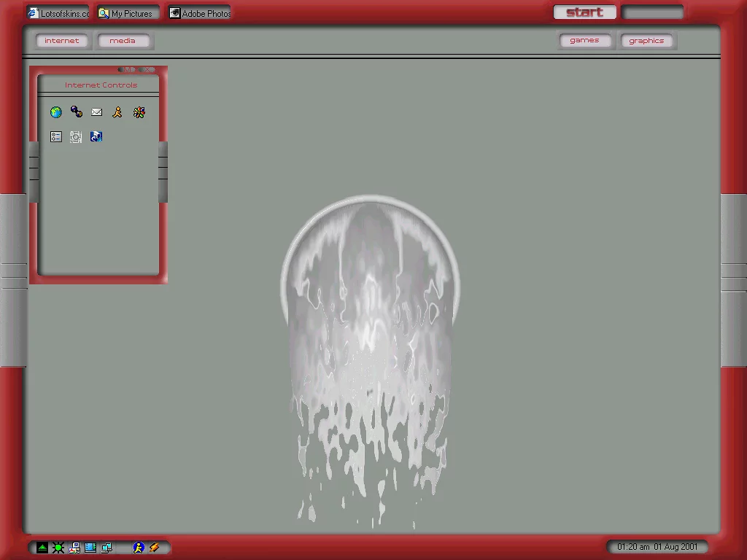
Task: Open the media menu tab
Action: click(x=123, y=41)
